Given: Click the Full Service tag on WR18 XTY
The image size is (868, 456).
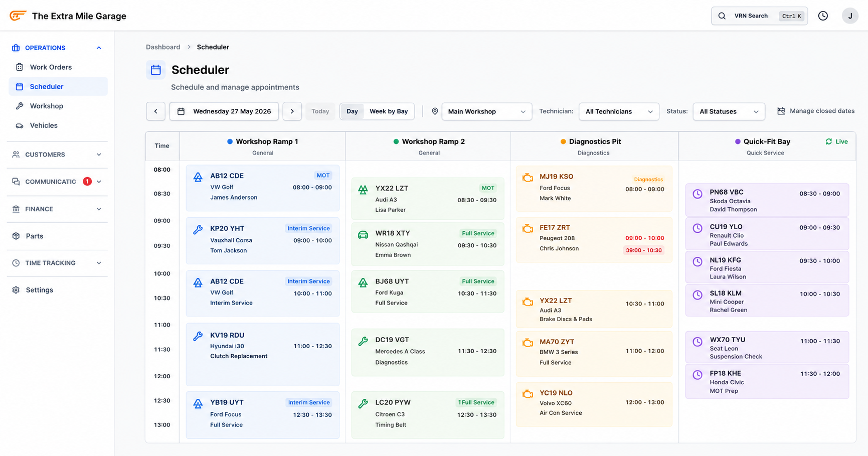Looking at the screenshot, I should [478, 233].
